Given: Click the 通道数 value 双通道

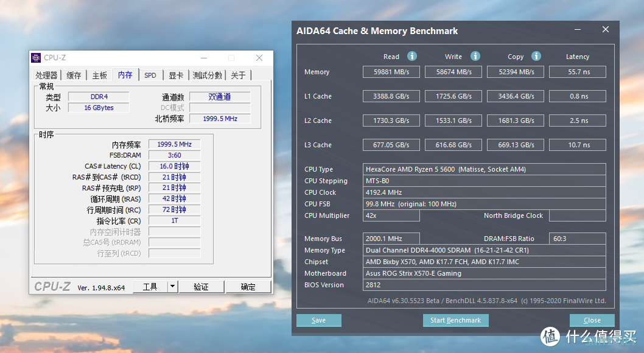Looking at the screenshot, I should pyautogui.click(x=220, y=97).
